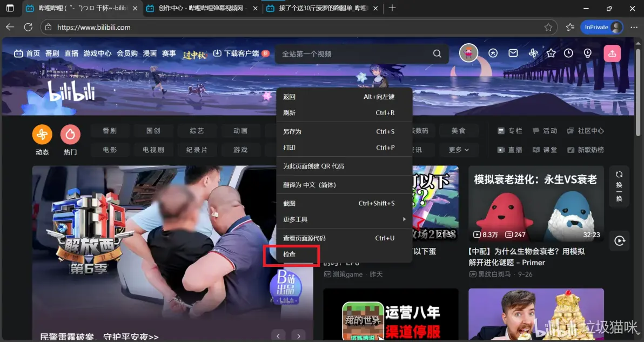
Task: Reload the page with the refresh icon
Action: click(28, 27)
